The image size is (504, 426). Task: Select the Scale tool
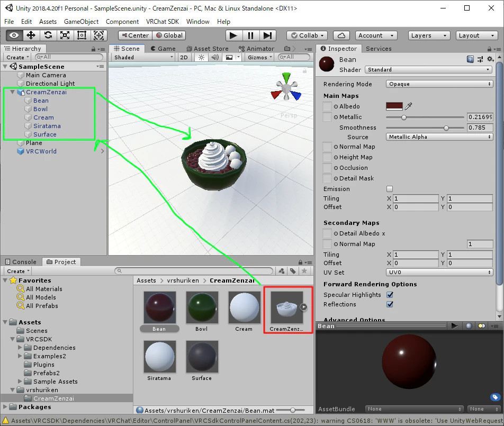65,35
